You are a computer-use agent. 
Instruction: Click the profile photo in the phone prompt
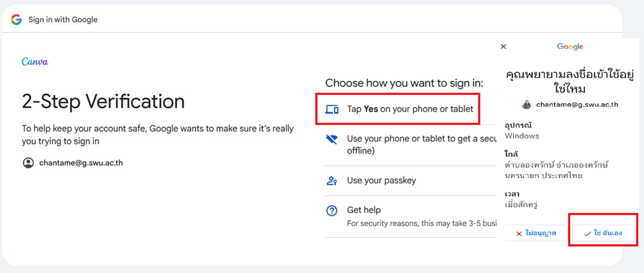[x=526, y=105]
